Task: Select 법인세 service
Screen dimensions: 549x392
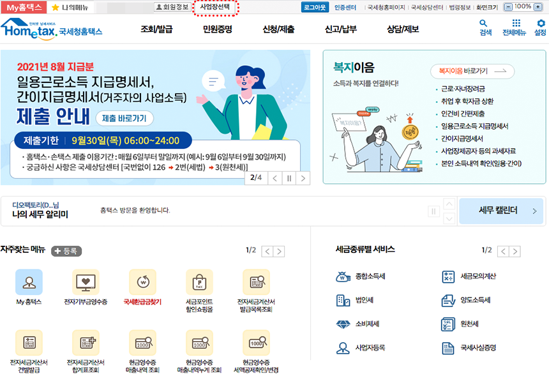Action: pyautogui.click(x=354, y=300)
